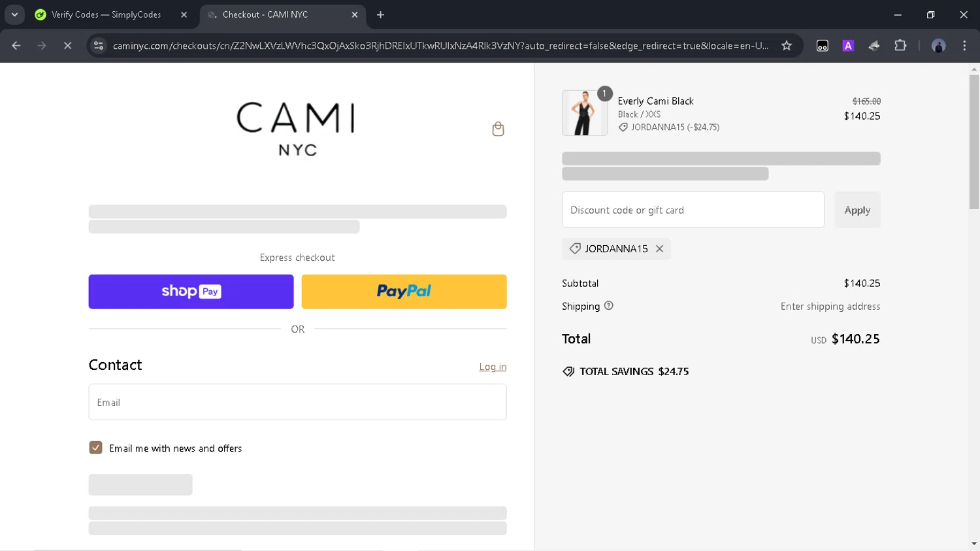The width and height of the screenshot is (980, 551).
Task: Switch to Checkout - CAMI NYC tab
Action: pyautogui.click(x=265, y=14)
